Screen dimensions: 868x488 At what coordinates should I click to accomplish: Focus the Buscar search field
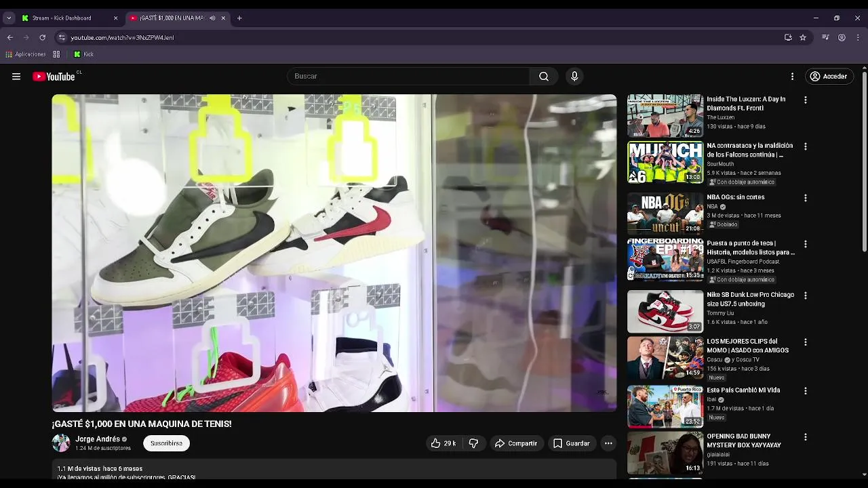pyautogui.click(x=408, y=77)
